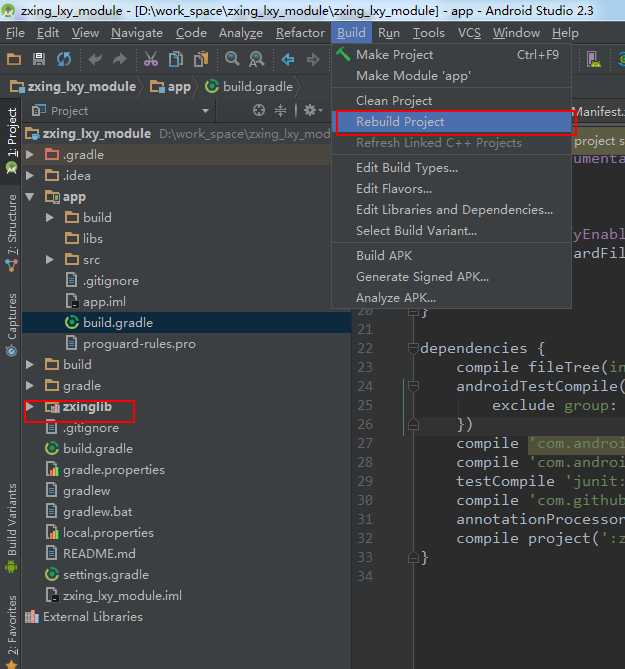Open the Captures side tab

coord(11,323)
